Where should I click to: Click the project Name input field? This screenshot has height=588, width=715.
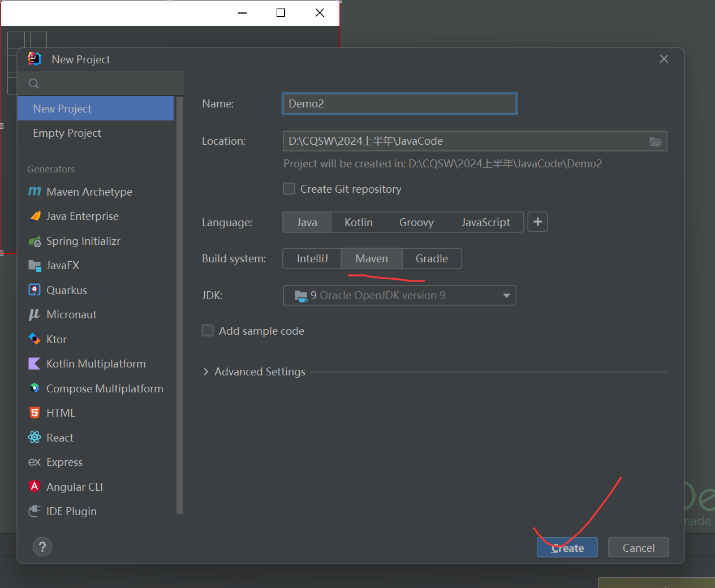click(399, 103)
